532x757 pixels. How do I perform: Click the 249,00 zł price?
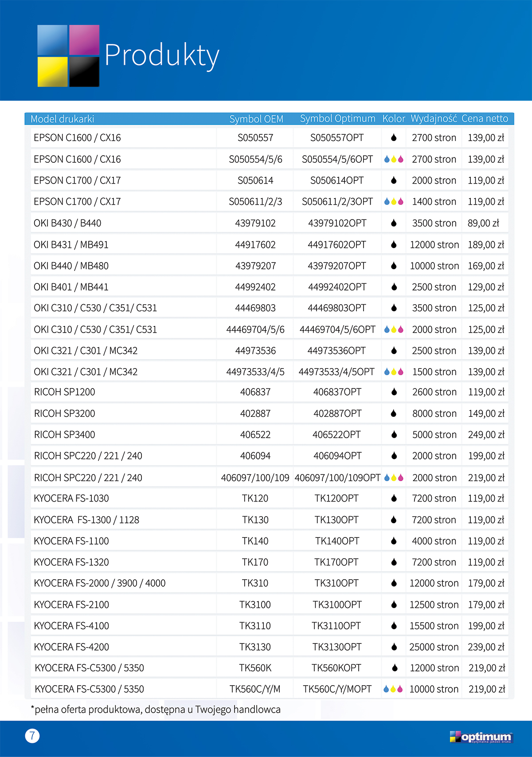[x=486, y=435]
